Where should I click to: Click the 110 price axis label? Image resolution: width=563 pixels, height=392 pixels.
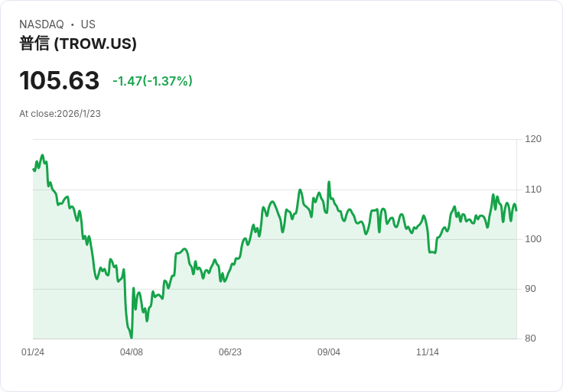533,190
